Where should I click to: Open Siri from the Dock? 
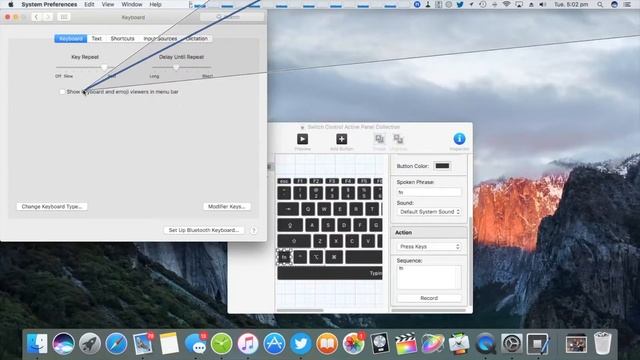[63, 343]
